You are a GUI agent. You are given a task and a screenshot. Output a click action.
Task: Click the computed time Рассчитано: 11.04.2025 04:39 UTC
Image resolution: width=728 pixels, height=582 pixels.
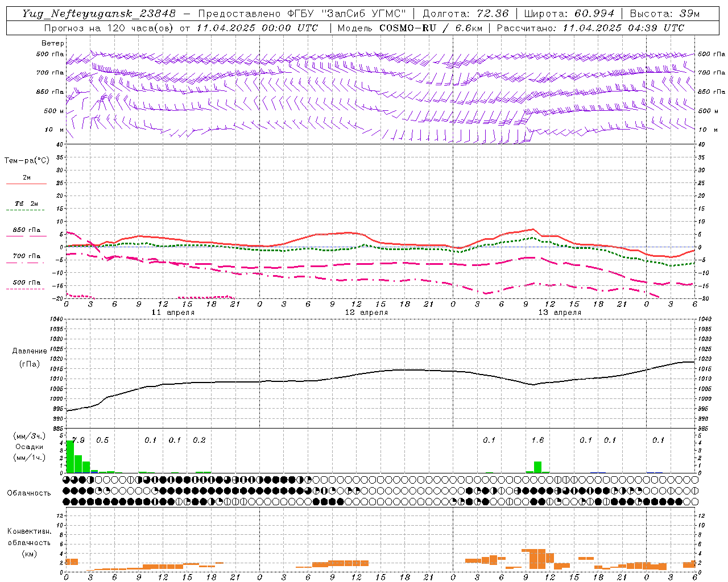click(590, 28)
